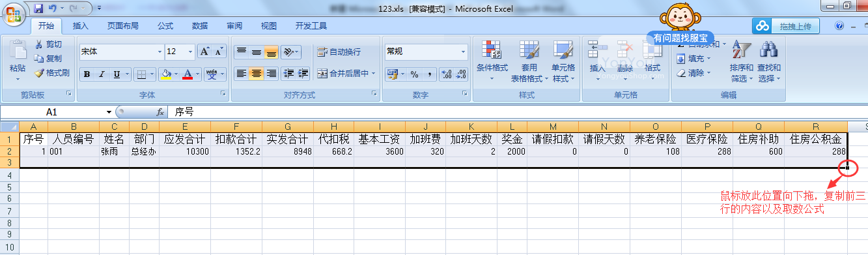Open the font name 宋体 dropdown
The height and width of the screenshot is (255, 868).
(x=160, y=52)
